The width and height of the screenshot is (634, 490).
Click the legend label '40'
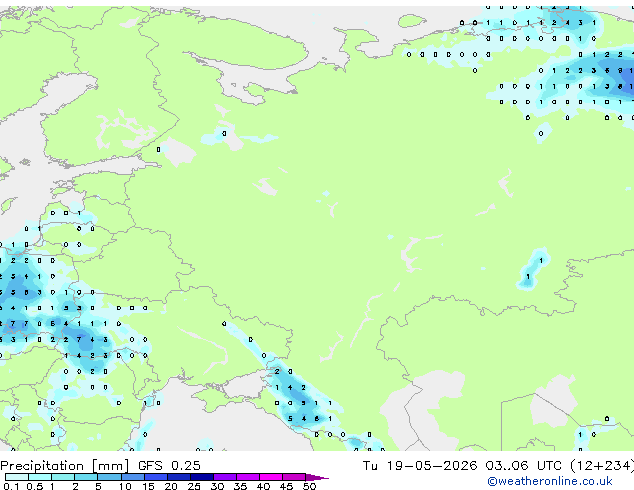pos(263,486)
